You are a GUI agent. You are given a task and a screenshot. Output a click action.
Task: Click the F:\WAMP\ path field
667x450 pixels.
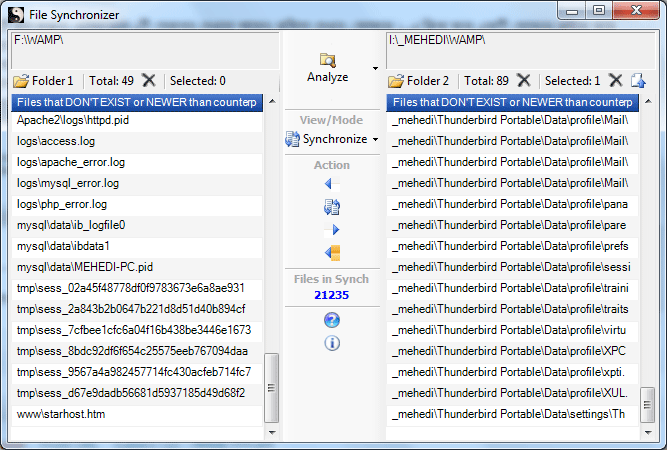[x=145, y=50]
